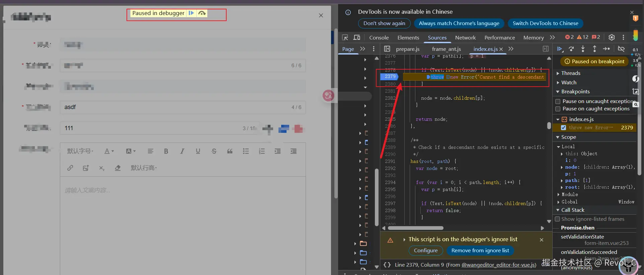Open the font color dropdown

[109, 151]
